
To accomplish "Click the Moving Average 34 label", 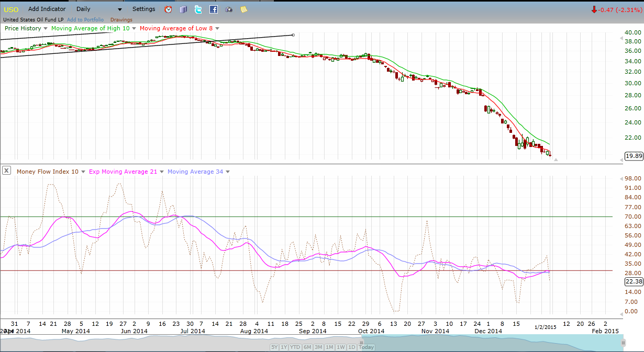I will pyautogui.click(x=195, y=172).
